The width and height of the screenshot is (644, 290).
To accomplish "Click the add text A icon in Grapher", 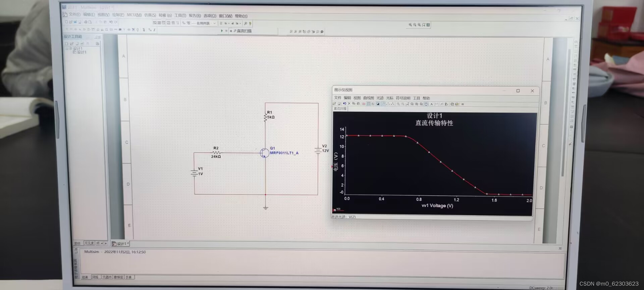I will [431, 104].
